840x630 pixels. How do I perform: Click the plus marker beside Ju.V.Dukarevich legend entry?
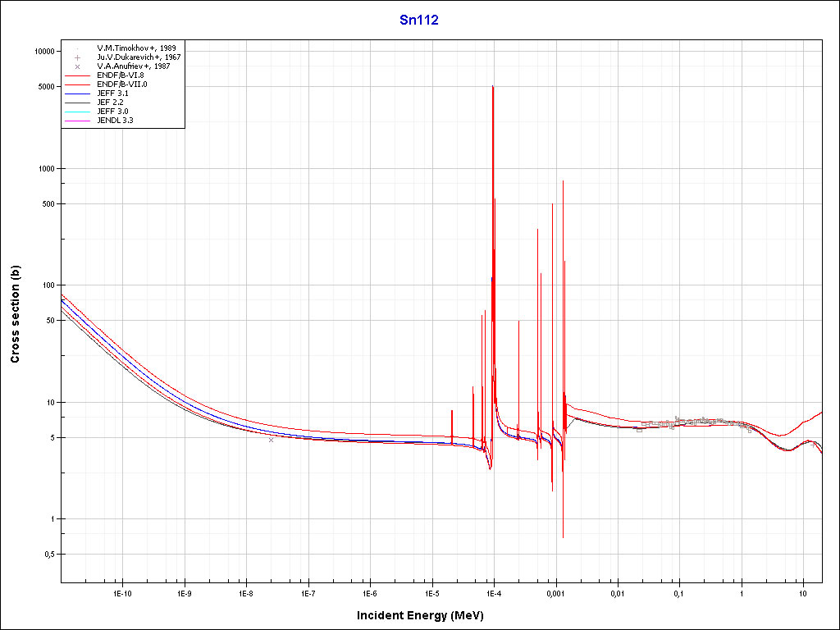77,57
